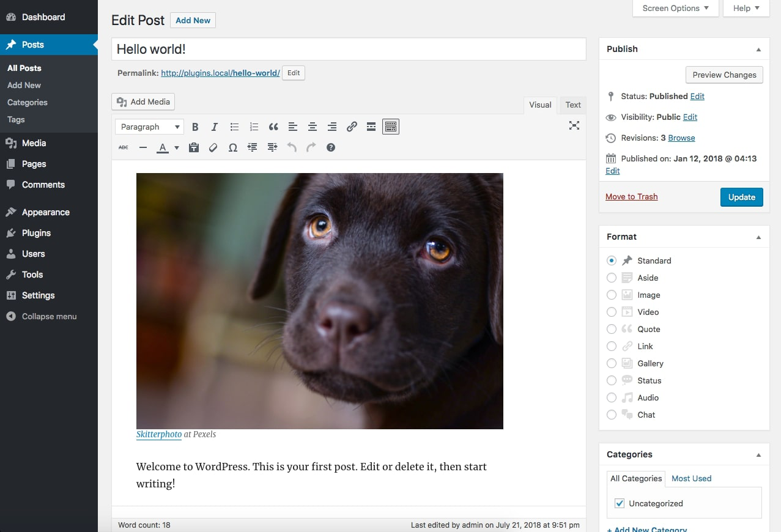Screen dimensions: 781x532
Task: Click the Update button
Action: pos(741,197)
